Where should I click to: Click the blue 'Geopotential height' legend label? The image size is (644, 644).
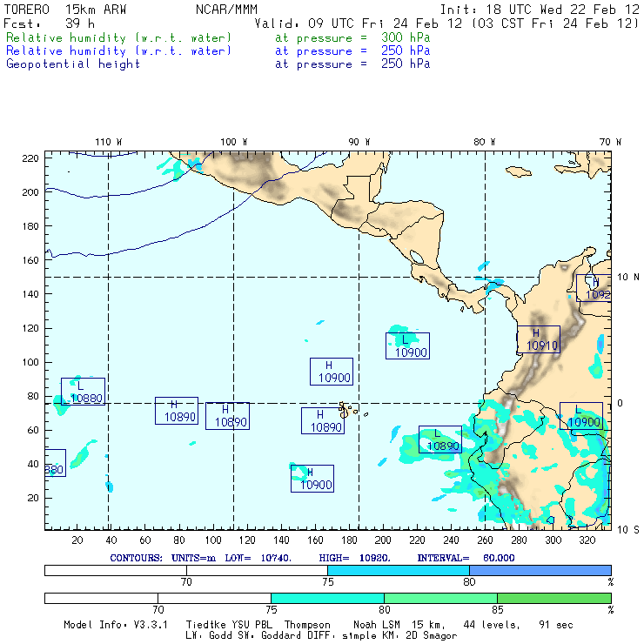(x=73, y=64)
